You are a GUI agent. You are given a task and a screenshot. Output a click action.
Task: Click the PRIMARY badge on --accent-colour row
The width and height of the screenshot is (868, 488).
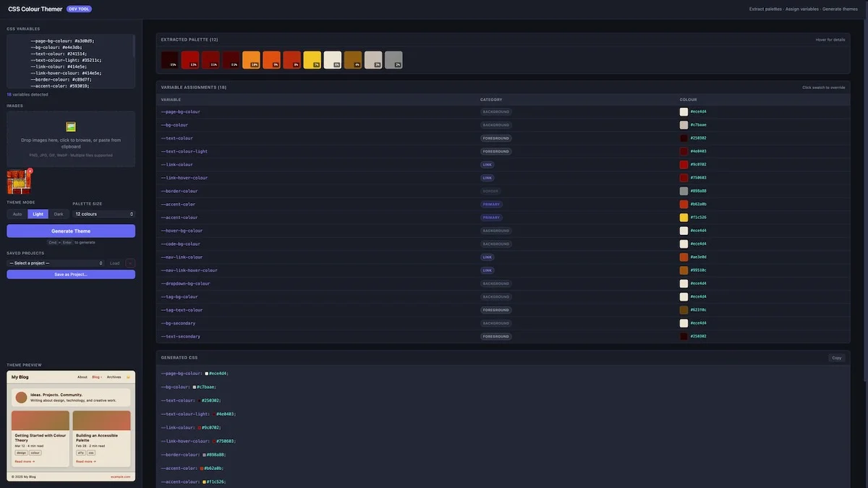point(492,218)
